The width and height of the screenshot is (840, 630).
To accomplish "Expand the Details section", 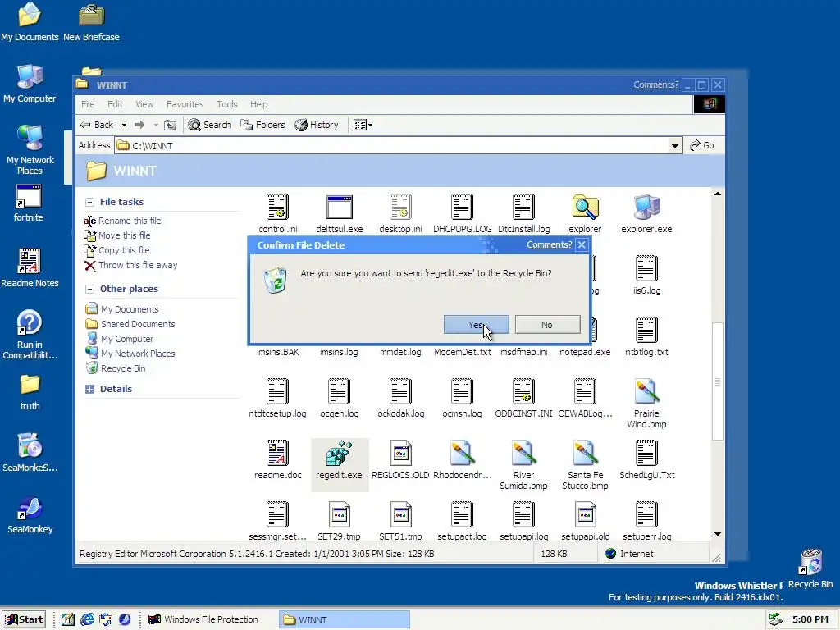I will point(89,389).
